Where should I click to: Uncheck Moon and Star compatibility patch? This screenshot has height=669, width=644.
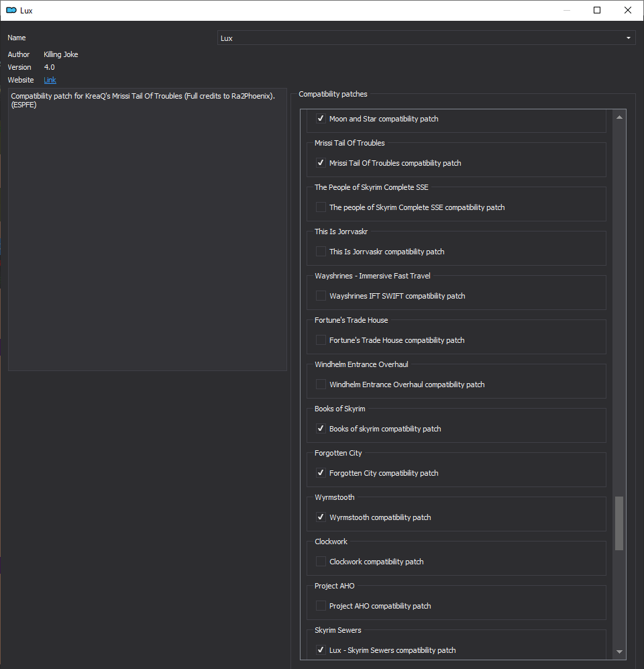pos(321,119)
